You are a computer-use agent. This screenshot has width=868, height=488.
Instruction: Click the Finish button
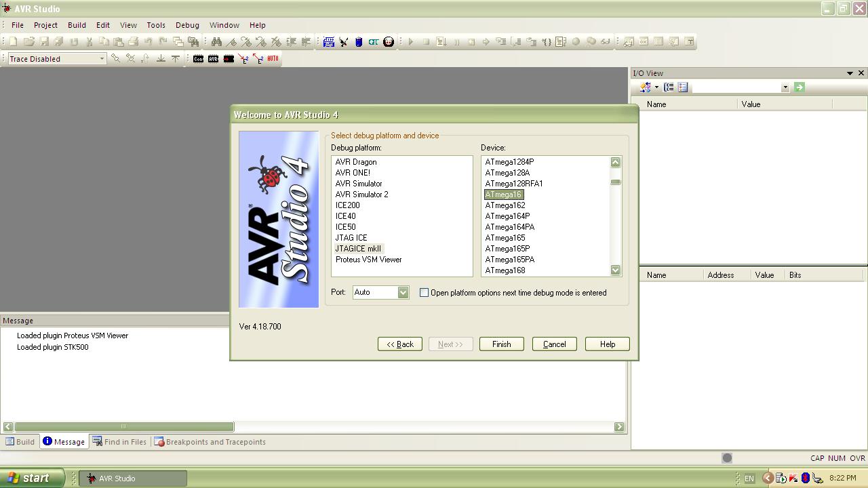[x=501, y=344]
